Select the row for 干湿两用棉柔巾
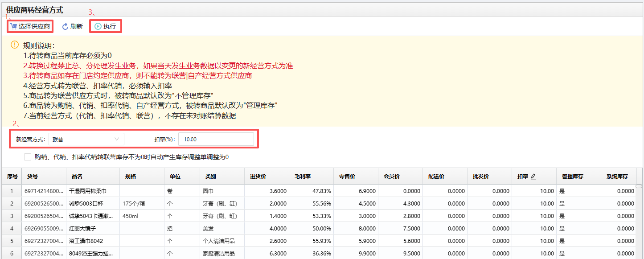The height and width of the screenshot is (259, 644). coord(88,191)
